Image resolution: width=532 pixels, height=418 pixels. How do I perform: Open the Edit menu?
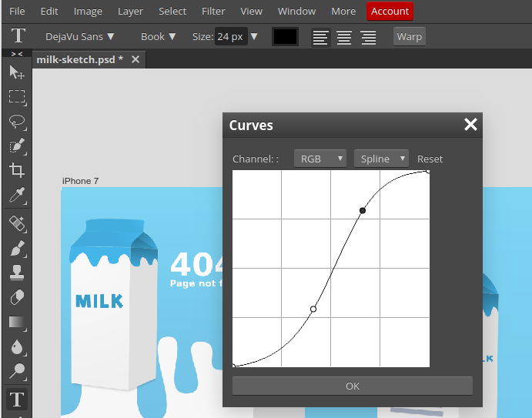click(x=49, y=12)
